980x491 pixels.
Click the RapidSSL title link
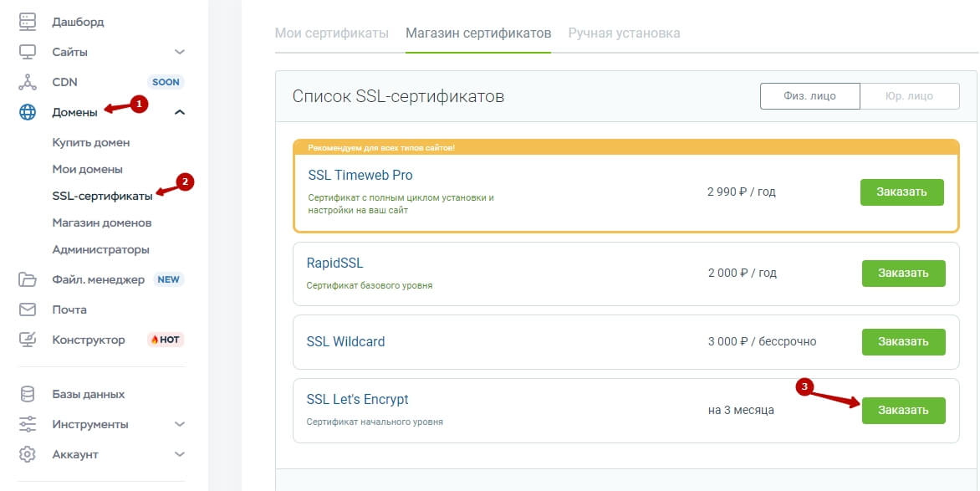pyautogui.click(x=334, y=263)
